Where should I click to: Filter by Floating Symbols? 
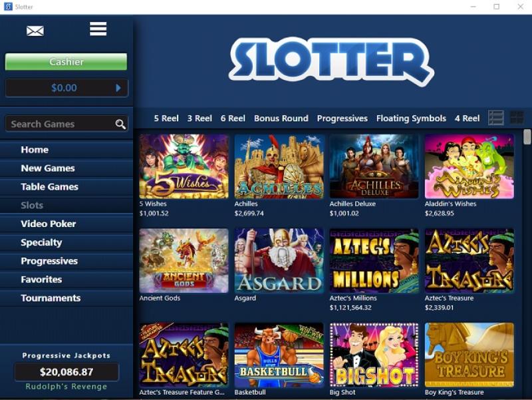[x=411, y=118]
